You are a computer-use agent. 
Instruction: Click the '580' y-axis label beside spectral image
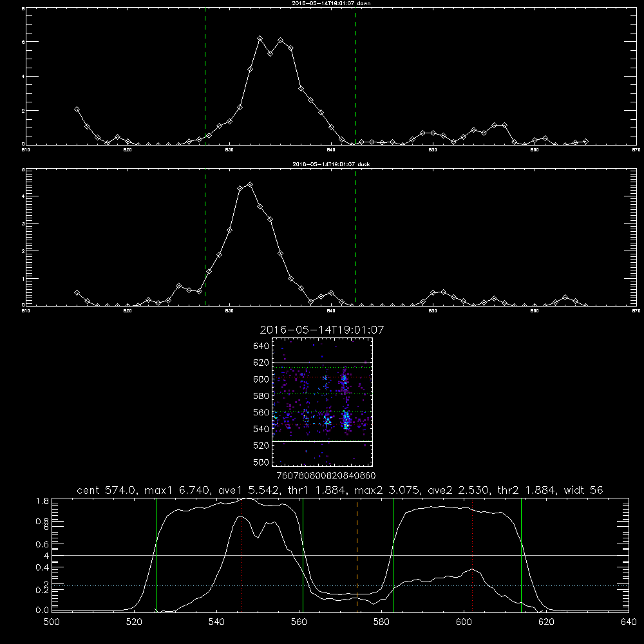point(261,396)
